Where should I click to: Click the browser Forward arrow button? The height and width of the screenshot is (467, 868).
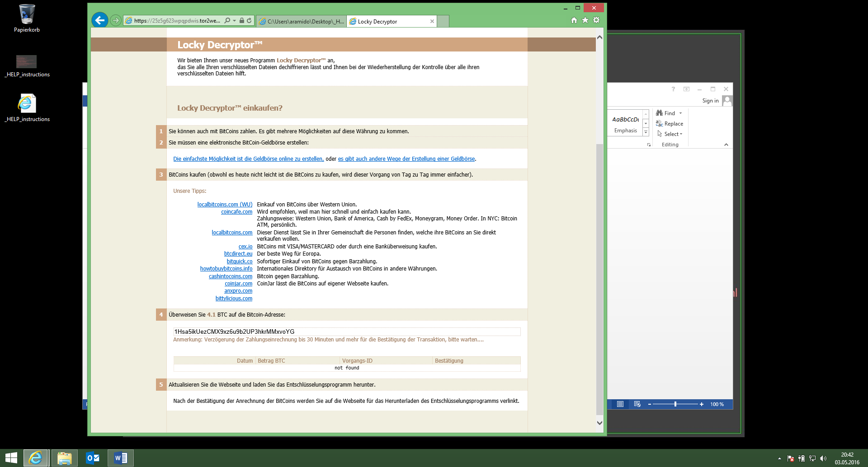click(x=116, y=20)
